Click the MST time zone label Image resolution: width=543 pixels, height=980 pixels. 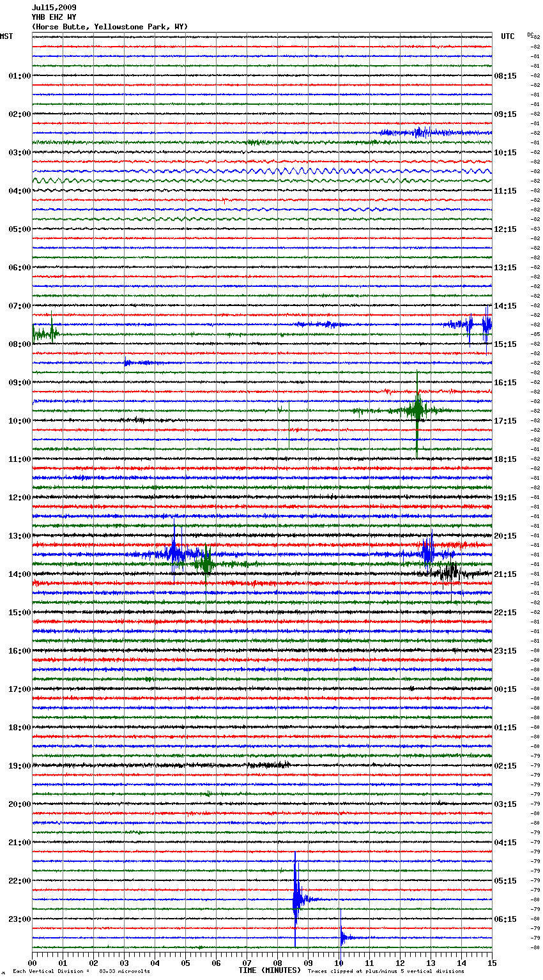pyautogui.click(x=6, y=36)
